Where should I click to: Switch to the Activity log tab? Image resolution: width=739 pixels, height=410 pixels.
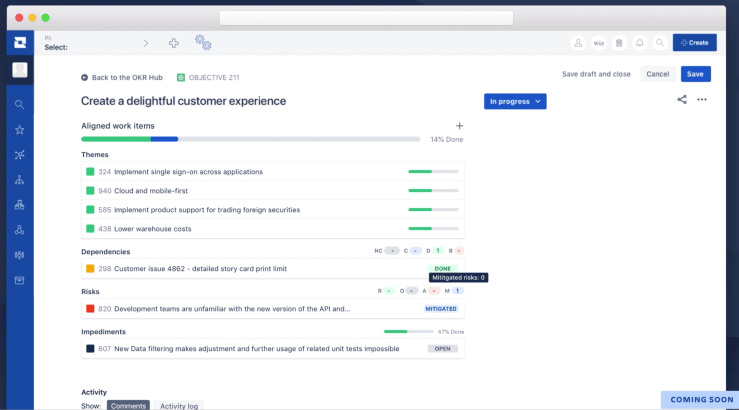(179, 405)
